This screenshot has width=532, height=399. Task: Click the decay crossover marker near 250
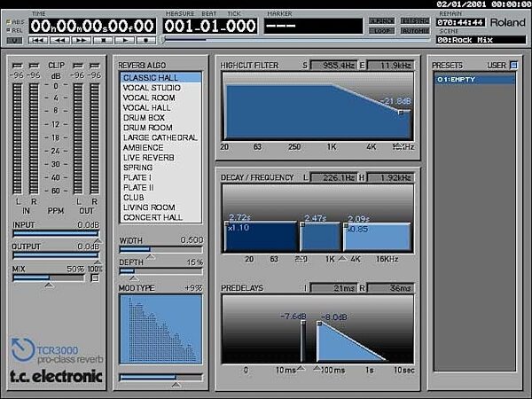[x=301, y=259]
